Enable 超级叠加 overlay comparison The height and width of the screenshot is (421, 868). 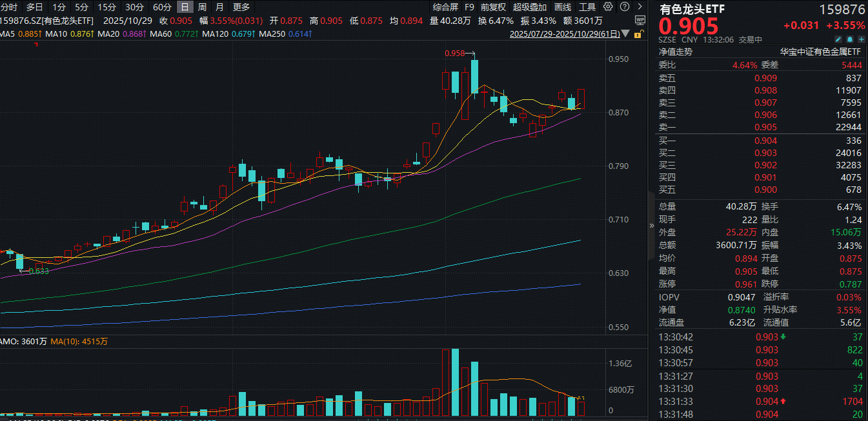pyautogui.click(x=530, y=7)
